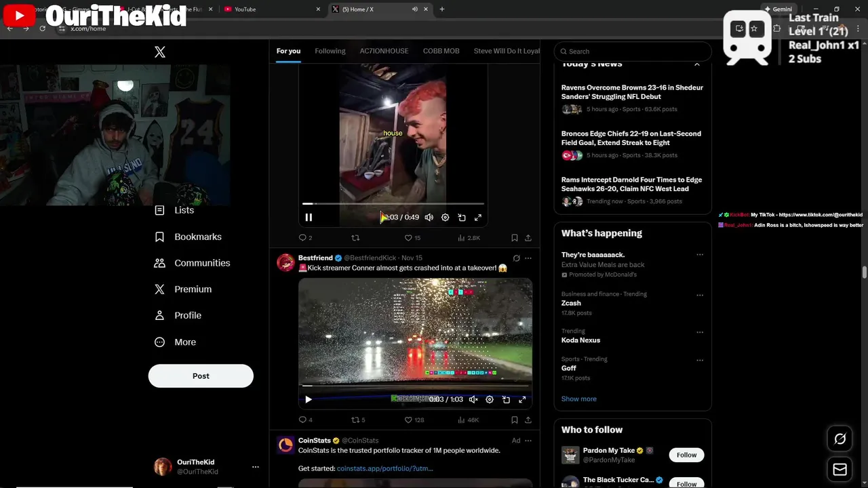
Task: Unmute the 1:03 video
Action: [473, 400]
